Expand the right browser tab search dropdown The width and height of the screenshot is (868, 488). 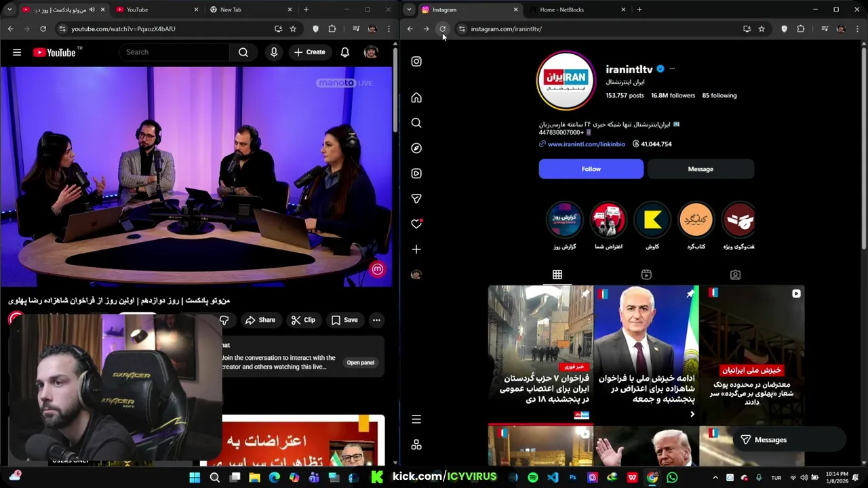tap(410, 9)
